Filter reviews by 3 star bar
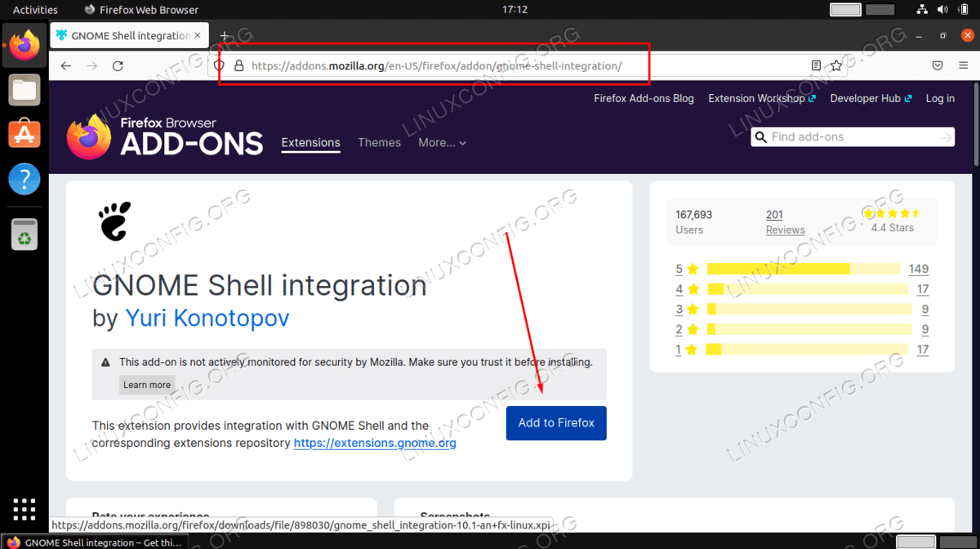 (x=809, y=310)
